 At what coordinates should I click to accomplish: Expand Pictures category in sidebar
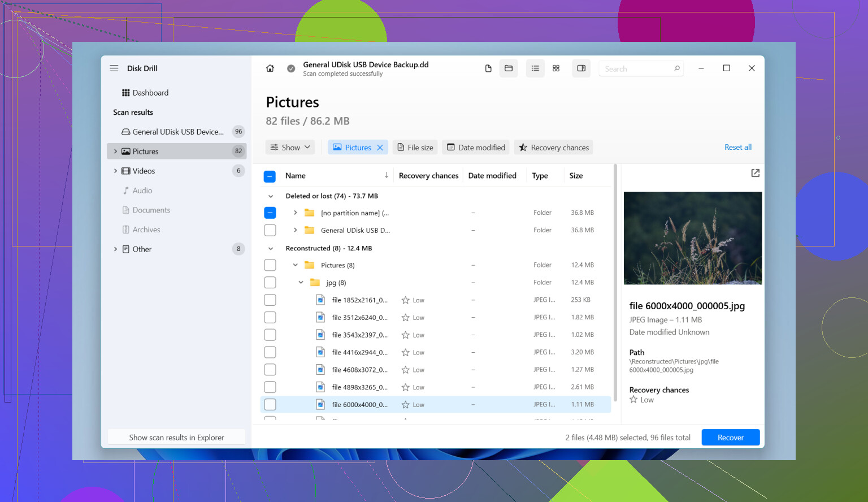click(x=115, y=152)
